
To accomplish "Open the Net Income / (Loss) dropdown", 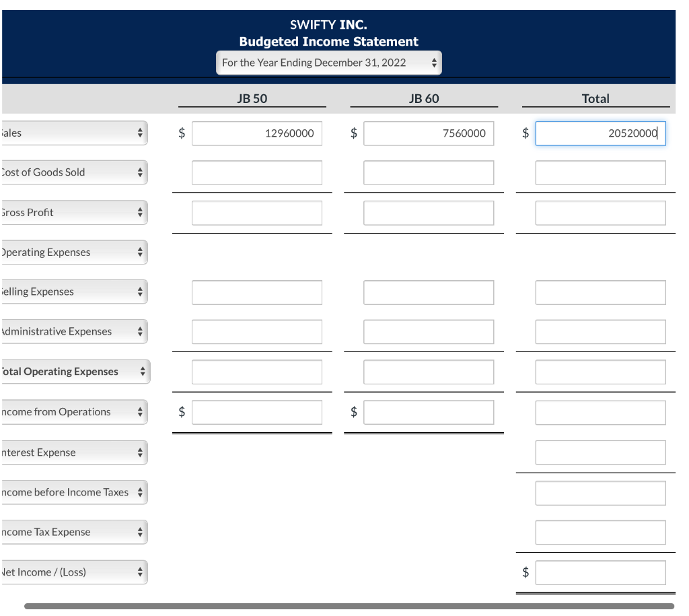I will (x=74, y=572).
